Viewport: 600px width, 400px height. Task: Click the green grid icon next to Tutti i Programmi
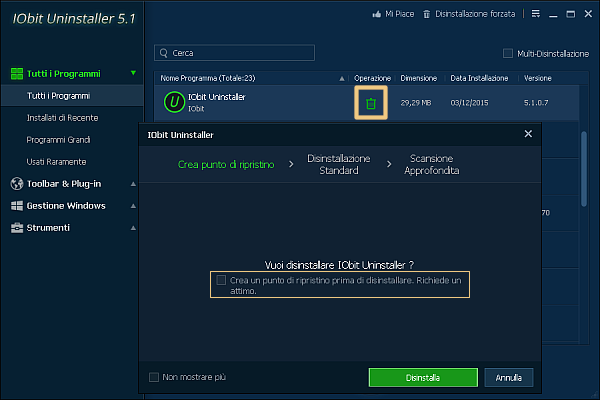(17, 73)
